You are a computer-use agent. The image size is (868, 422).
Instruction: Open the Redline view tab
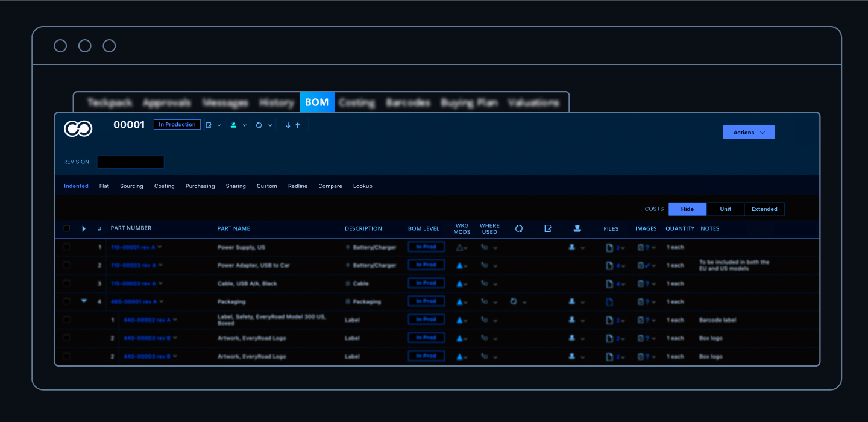point(298,186)
